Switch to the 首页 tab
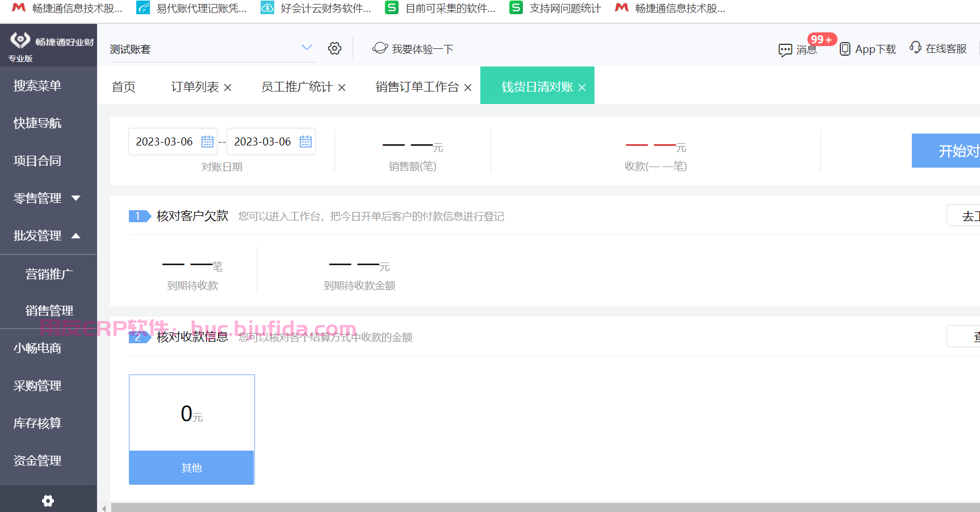Viewport: 980px width, 512px height. 124,87
